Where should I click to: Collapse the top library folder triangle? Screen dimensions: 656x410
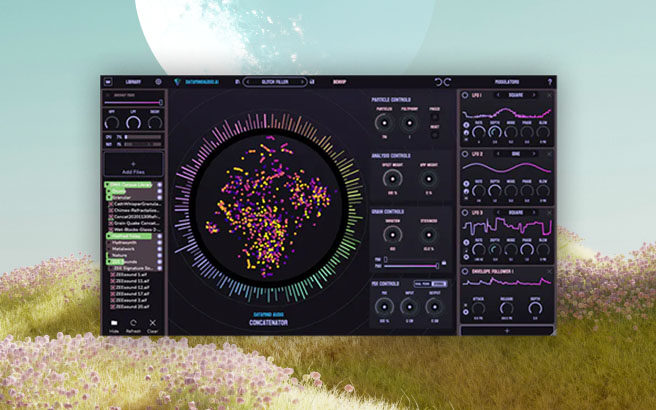tap(107, 184)
